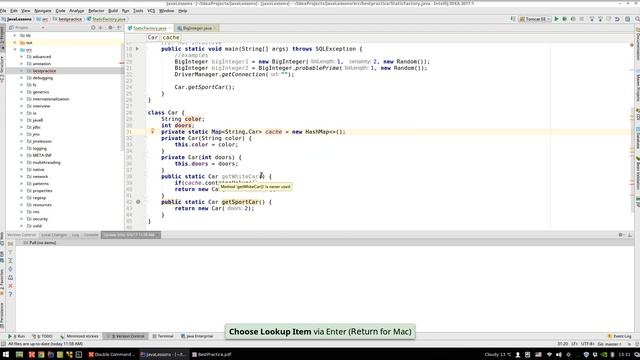Open the Windows Start menu
The height and width of the screenshot is (360, 640).
coord(6,354)
